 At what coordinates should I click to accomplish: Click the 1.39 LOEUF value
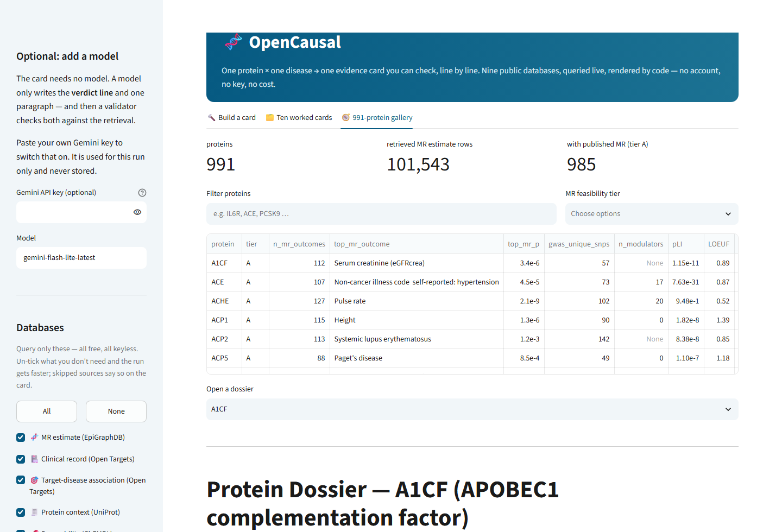[720, 320]
